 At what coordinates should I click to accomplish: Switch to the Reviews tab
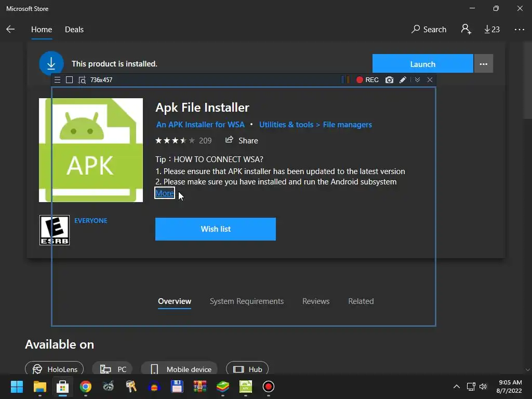(x=316, y=301)
